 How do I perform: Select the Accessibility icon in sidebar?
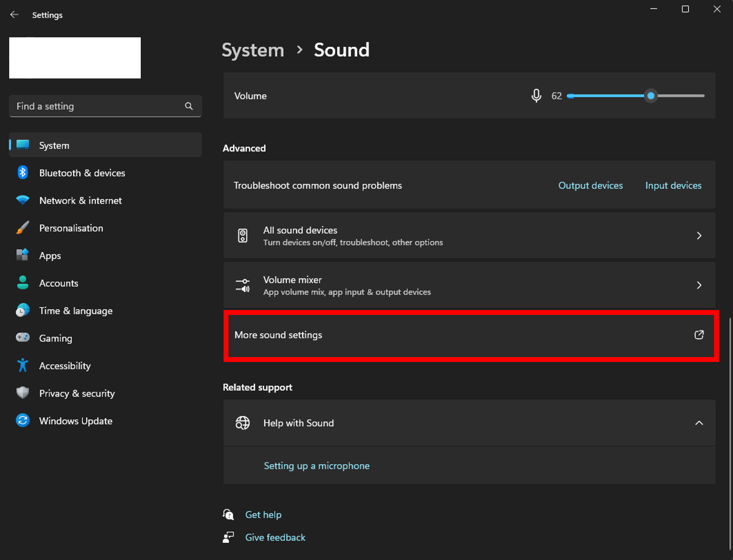(x=22, y=365)
